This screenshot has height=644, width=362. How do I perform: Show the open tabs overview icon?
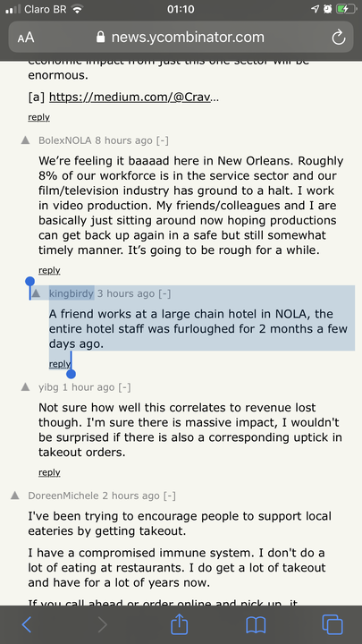pyautogui.click(x=333, y=624)
